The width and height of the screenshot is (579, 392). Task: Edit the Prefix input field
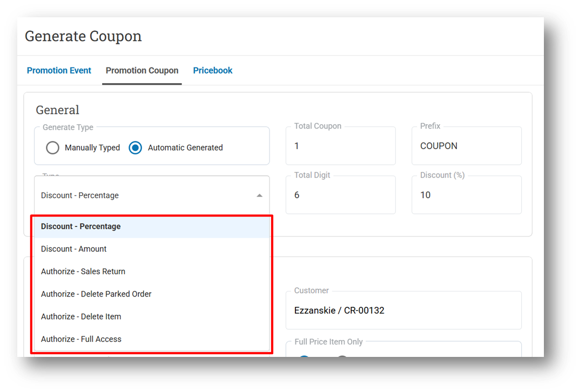click(x=466, y=146)
